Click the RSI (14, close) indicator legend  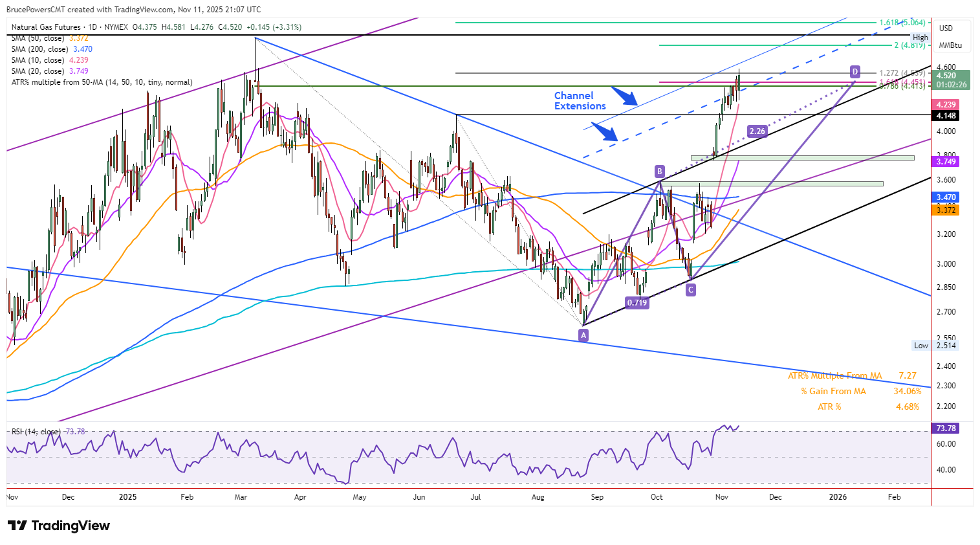[49, 432]
